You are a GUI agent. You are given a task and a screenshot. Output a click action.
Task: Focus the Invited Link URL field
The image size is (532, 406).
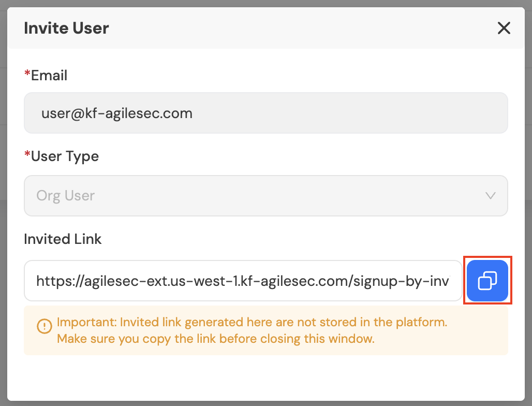pyautogui.click(x=243, y=281)
